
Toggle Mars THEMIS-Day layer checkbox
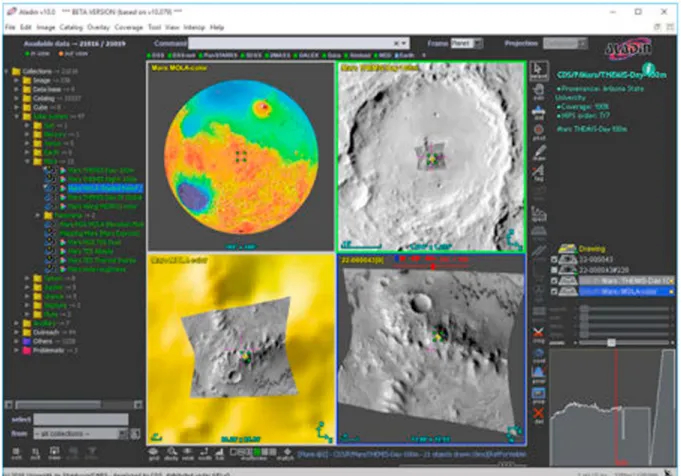click(x=554, y=281)
